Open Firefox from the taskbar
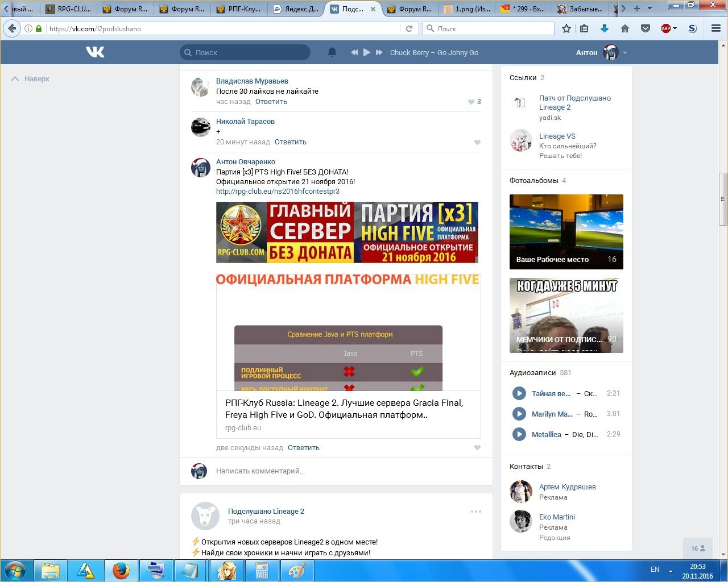The height and width of the screenshot is (582, 728). (x=121, y=571)
